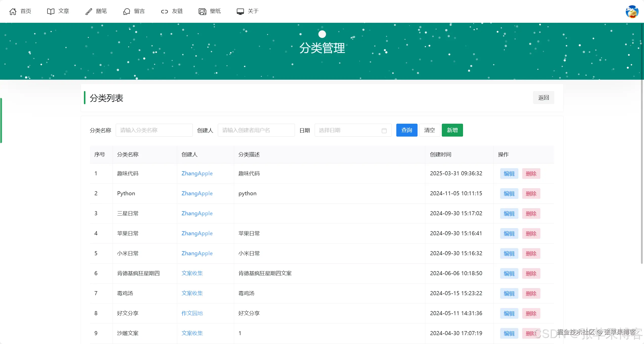644x344 pixels.
Task: Open ZhangApple creator link in 小米日常 row
Action: (197, 253)
